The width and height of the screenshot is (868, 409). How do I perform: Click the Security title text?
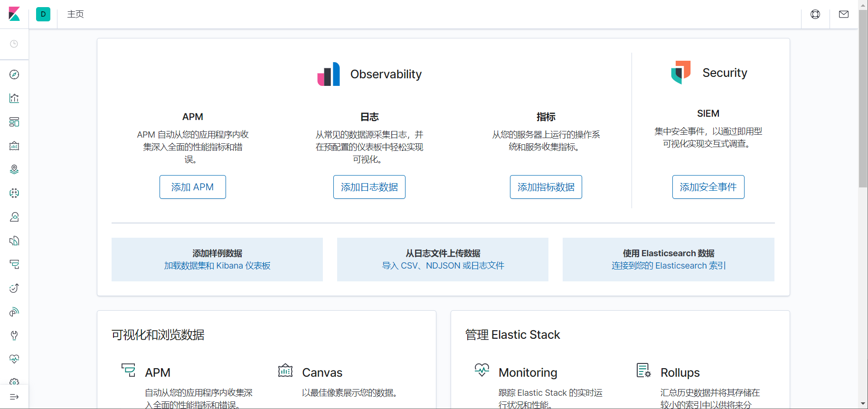[725, 73]
